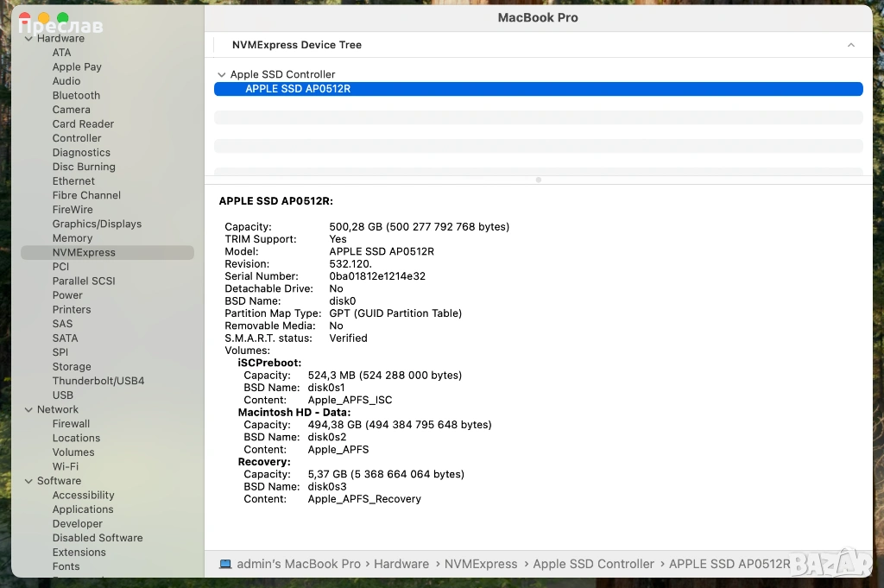Click the pane divider handle dot

tap(539, 180)
